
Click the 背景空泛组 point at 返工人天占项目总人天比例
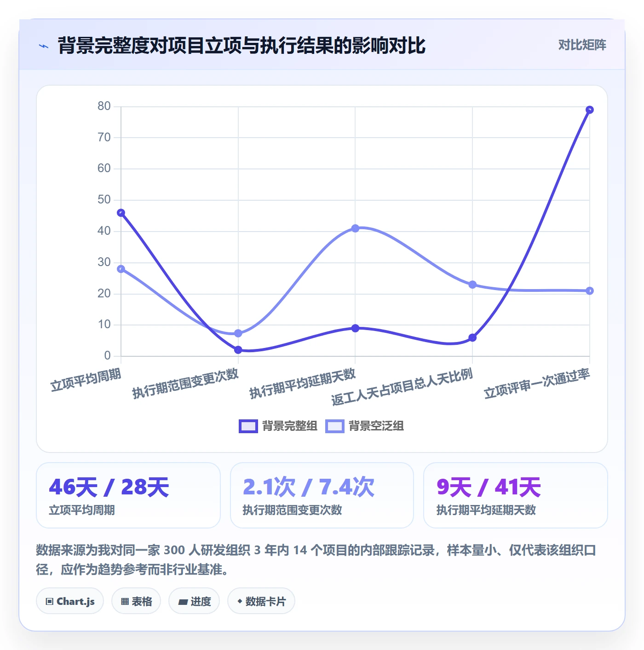tap(472, 284)
